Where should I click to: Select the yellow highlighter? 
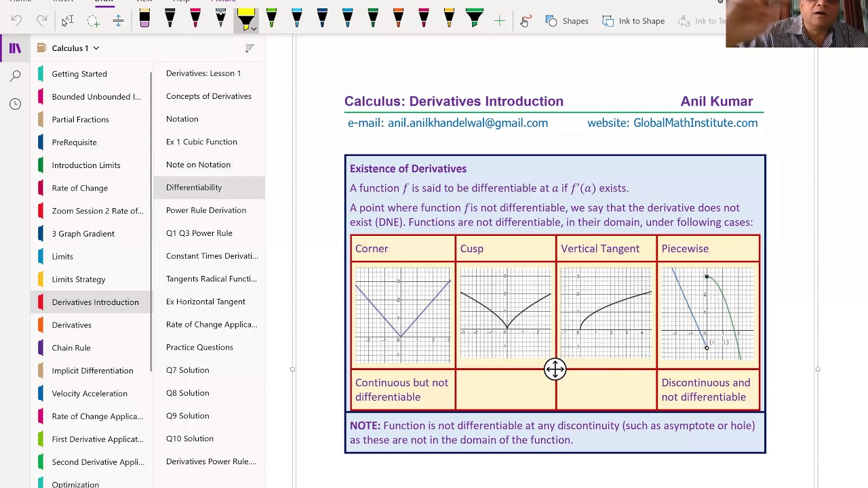245,19
